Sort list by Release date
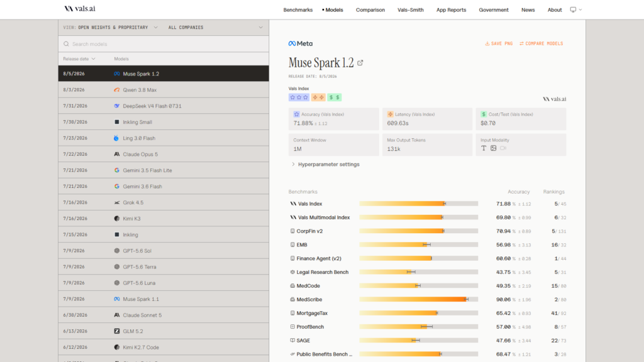Image resolution: width=644 pixels, height=362 pixels. 79,58
